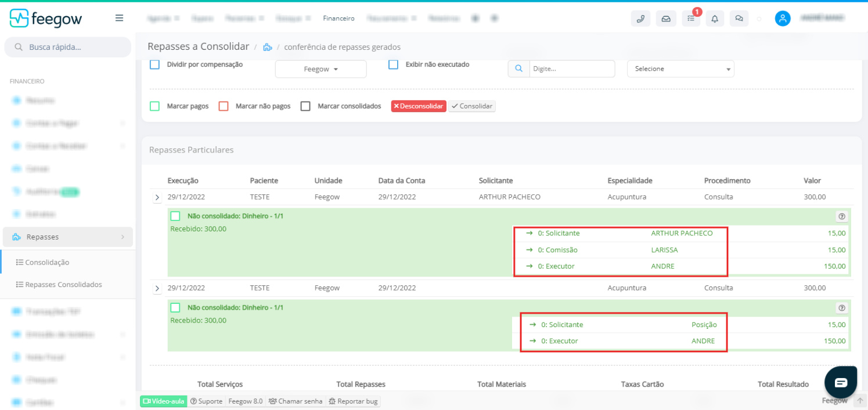Expand the second 29/12/2022 row without solicitante
868x410 pixels.
pos(157,289)
